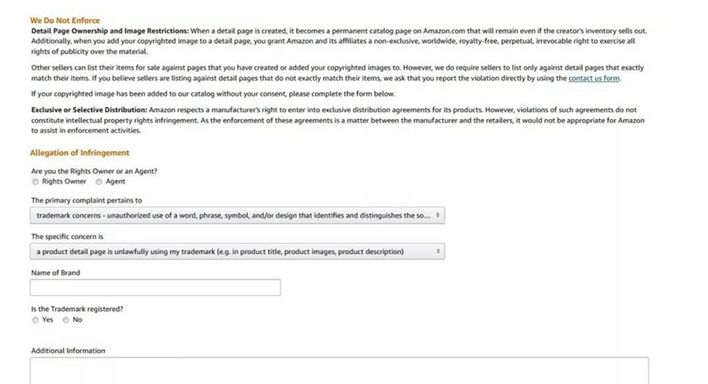Click 'The primary complaint pertains to' label
Image resolution: width=708 pixels, height=384 pixels.
87,201
